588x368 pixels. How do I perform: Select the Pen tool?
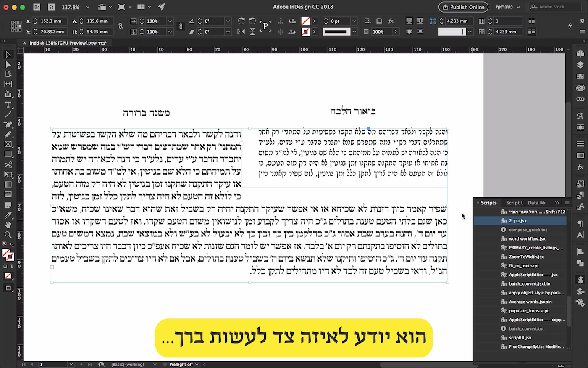tap(8, 124)
